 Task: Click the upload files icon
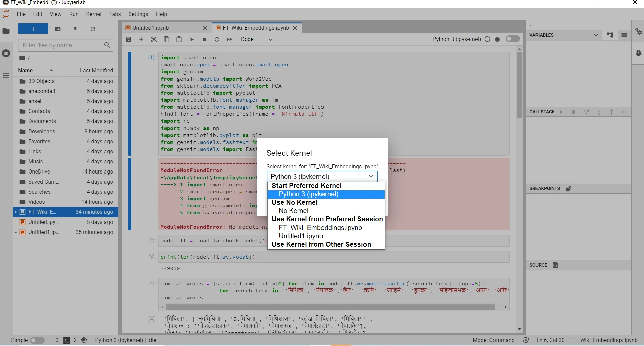(75, 29)
